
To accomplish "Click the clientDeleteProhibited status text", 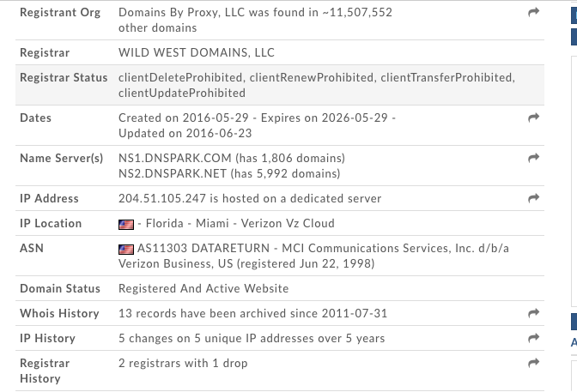I will coord(180,77).
